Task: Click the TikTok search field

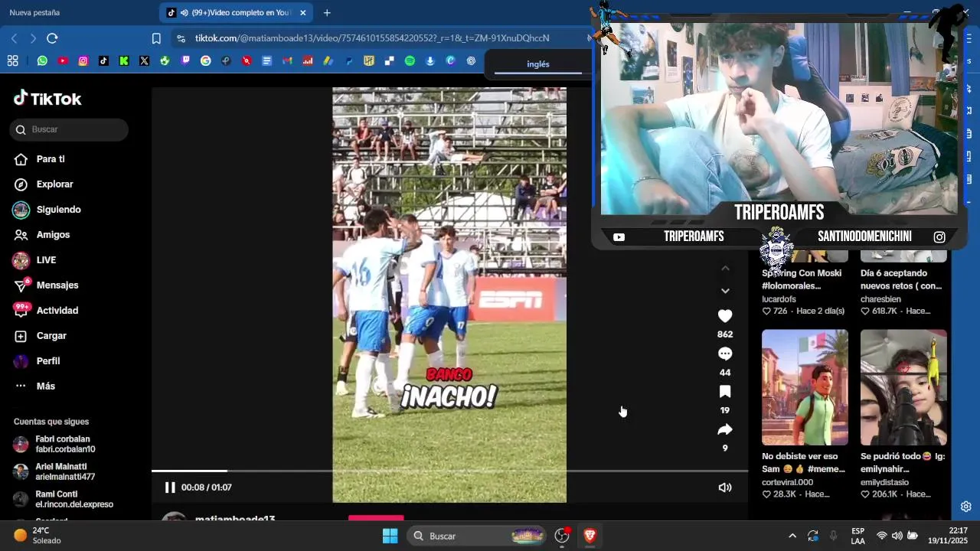Action: pos(69,129)
